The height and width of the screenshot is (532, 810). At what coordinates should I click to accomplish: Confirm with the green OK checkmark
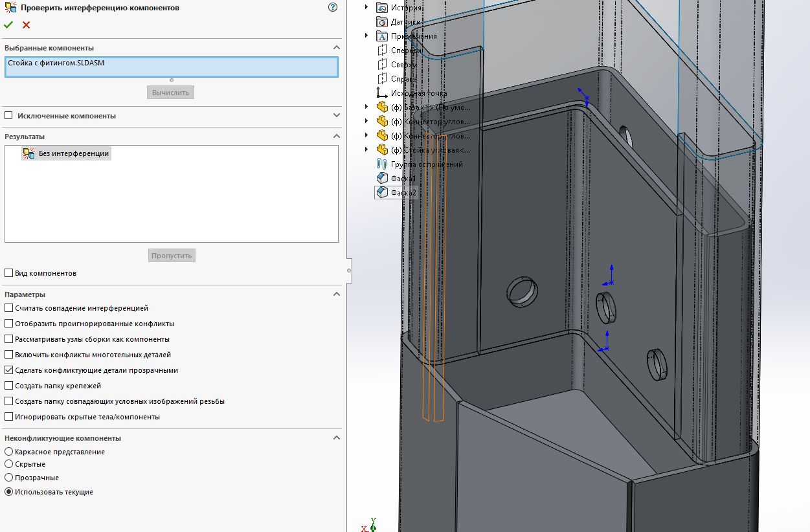point(8,25)
